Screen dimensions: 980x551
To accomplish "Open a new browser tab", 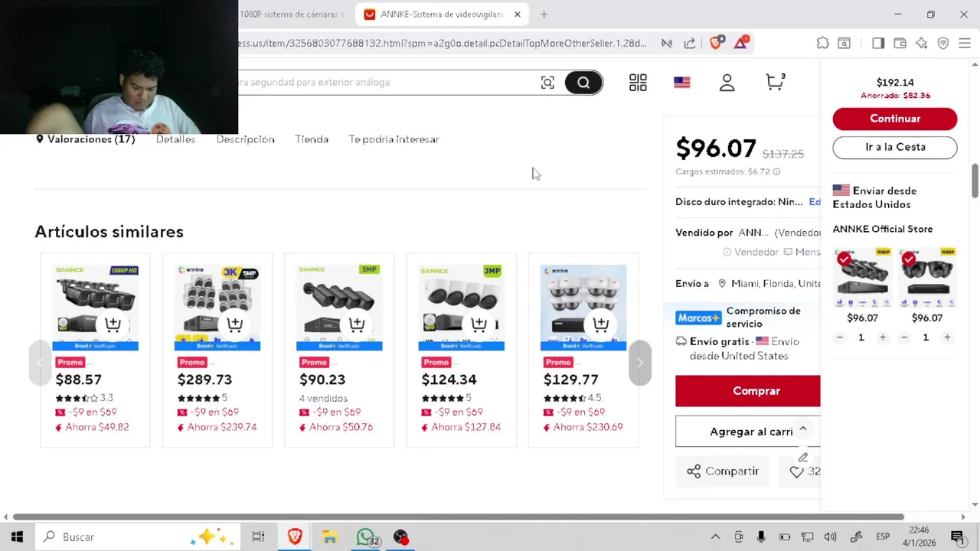I will (x=544, y=15).
